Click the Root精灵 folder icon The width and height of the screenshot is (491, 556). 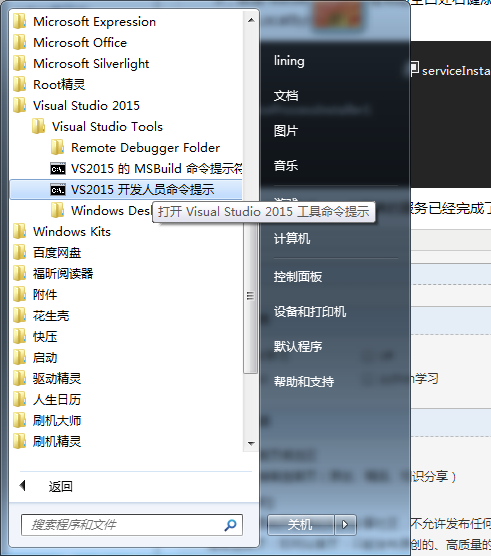(19, 84)
